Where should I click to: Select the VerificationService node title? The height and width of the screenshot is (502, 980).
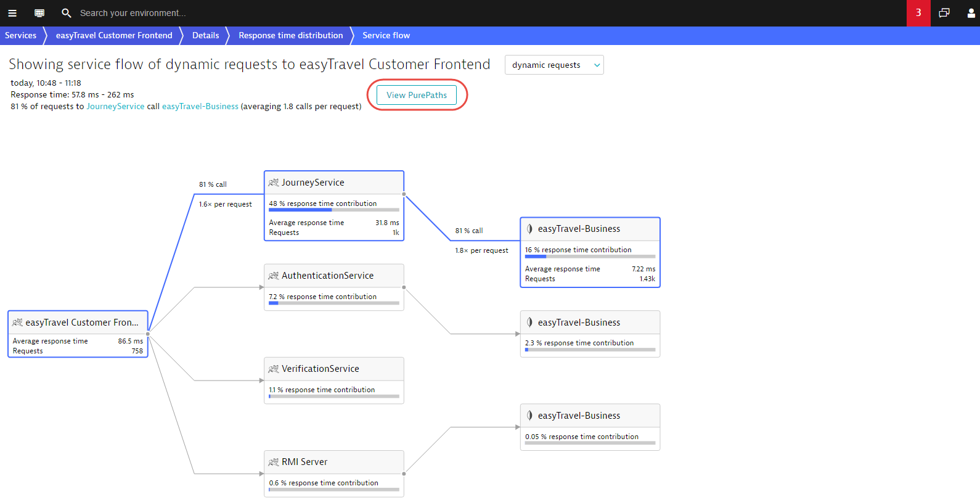coord(321,369)
